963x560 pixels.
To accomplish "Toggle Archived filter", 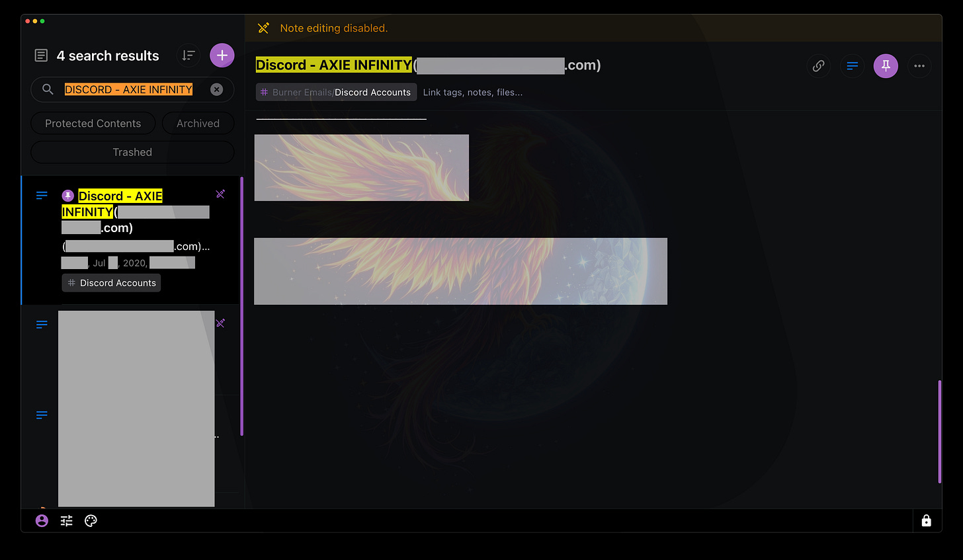I will (198, 124).
